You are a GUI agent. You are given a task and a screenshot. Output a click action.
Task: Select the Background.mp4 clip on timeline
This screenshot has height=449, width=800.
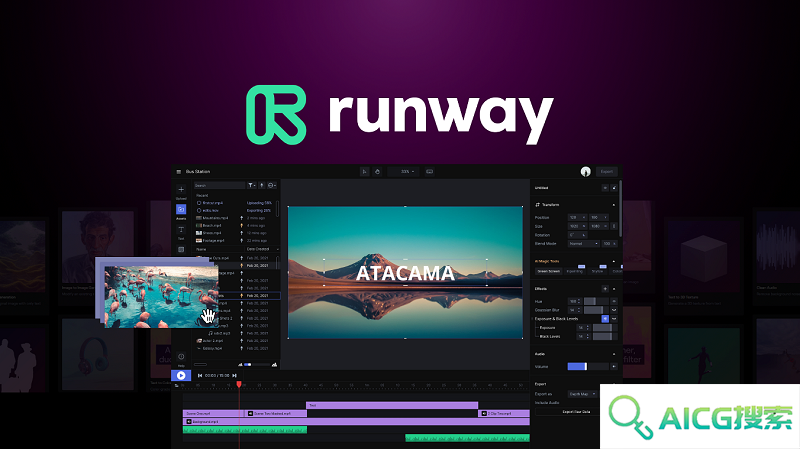point(356,421)
